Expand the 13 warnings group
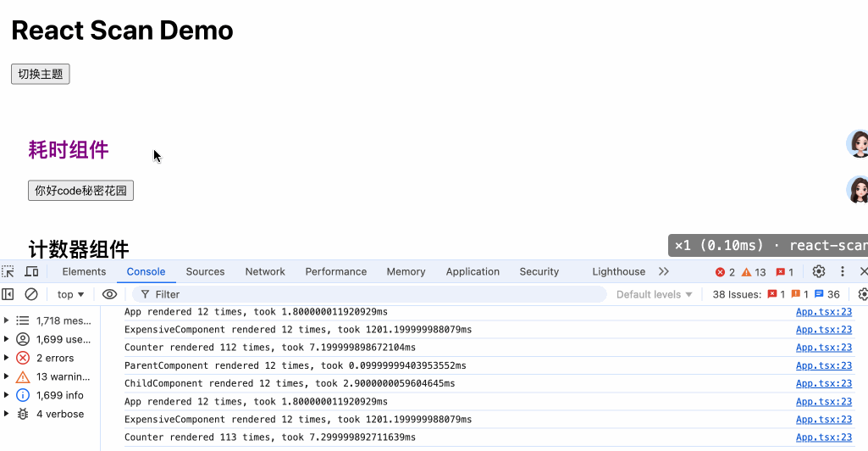Image resolution: width=868 pixels, height=451 pixels. tap(6, 376)
